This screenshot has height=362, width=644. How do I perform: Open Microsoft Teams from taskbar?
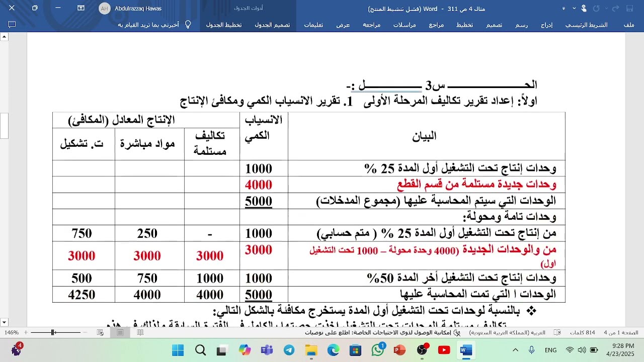pos(267,350)
